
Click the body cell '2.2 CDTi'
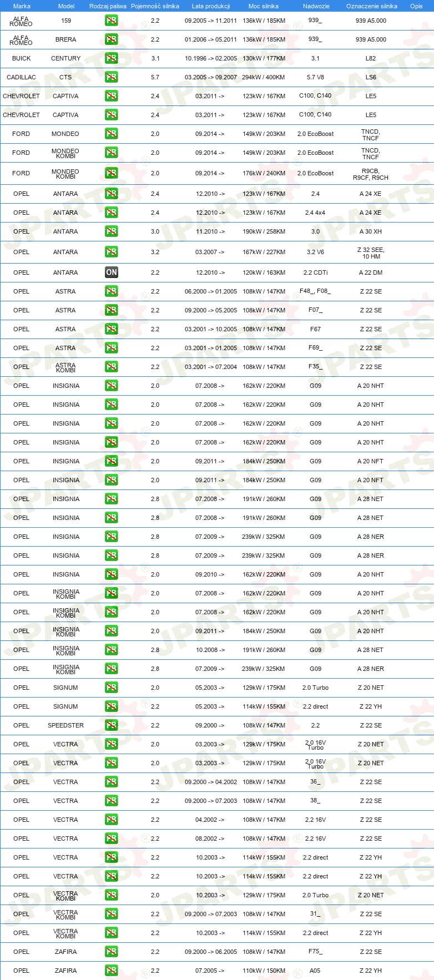point(315,272)
